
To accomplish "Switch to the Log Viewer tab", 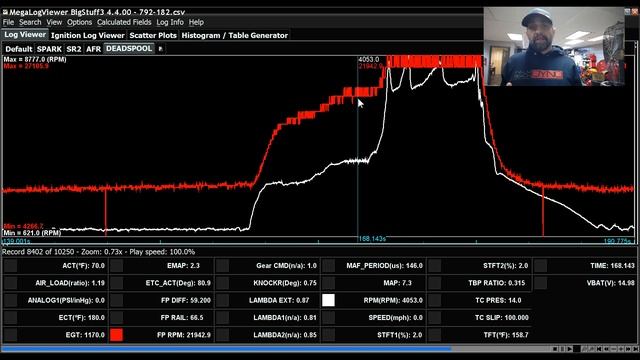I will click(25, 35).
